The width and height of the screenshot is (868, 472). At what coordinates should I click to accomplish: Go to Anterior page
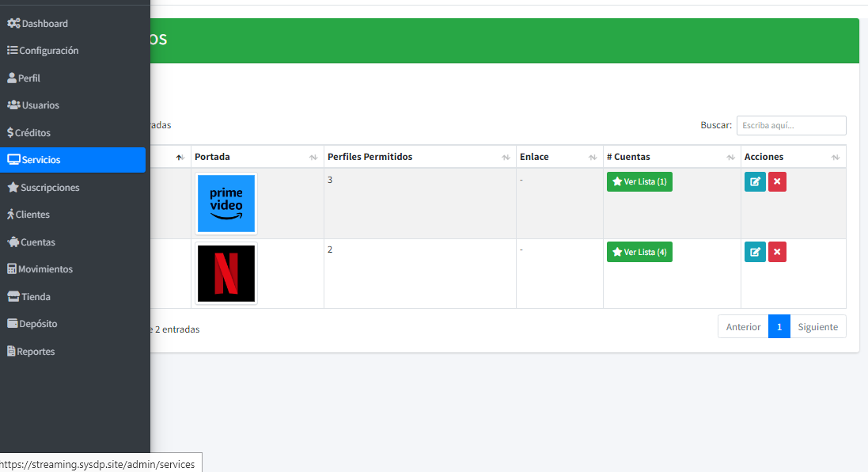point(743,327)
